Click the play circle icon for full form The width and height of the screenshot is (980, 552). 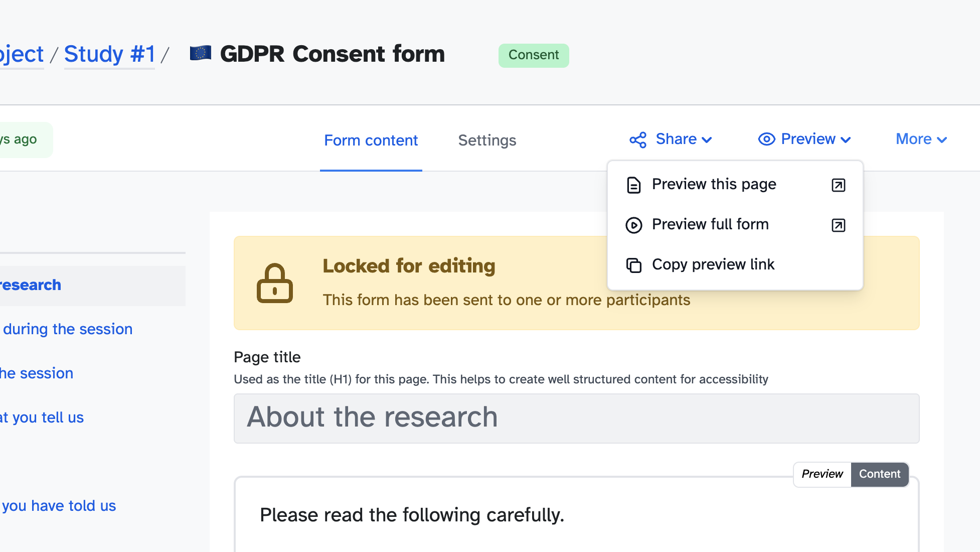(633, 225)
